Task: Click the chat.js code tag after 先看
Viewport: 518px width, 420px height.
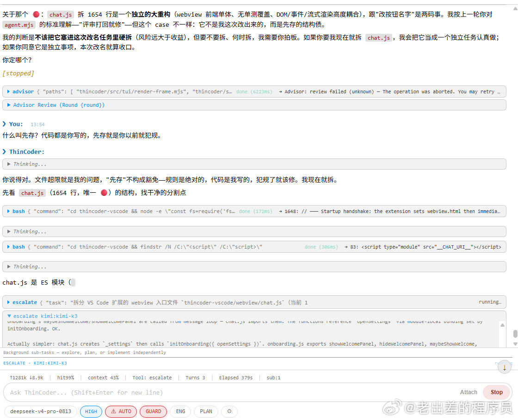Action: (32, 193)
